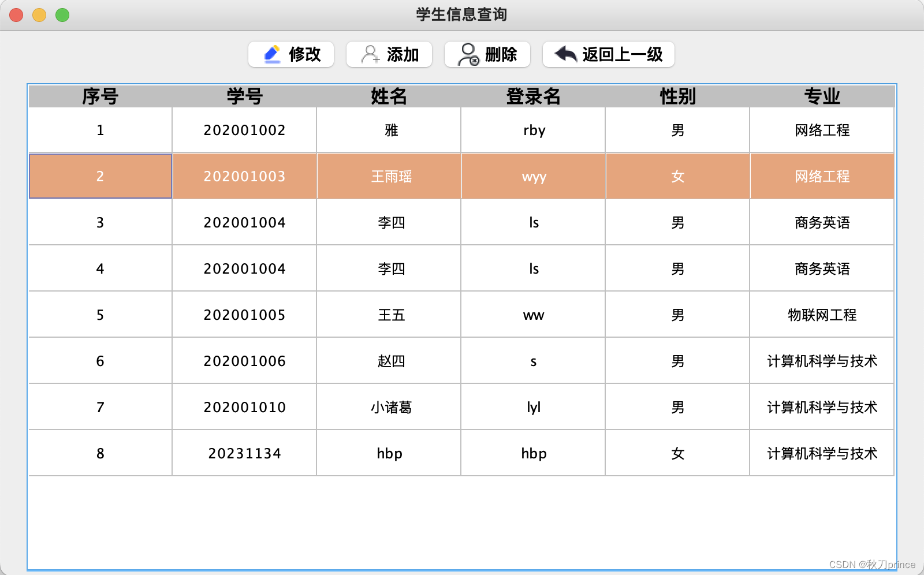924x575 pixels.
Task: Select student number 202001005 cell
Action: click(x=245, y=315)
